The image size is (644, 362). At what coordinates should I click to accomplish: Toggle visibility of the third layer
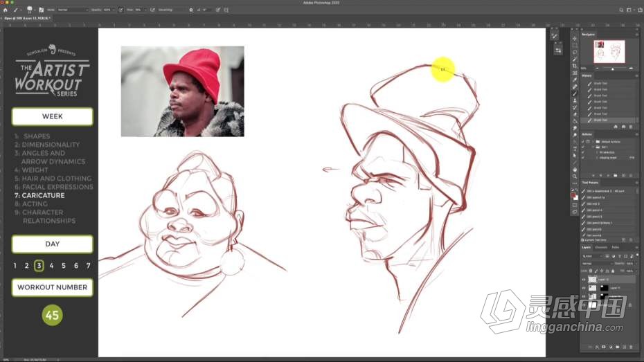coord(584,296)
